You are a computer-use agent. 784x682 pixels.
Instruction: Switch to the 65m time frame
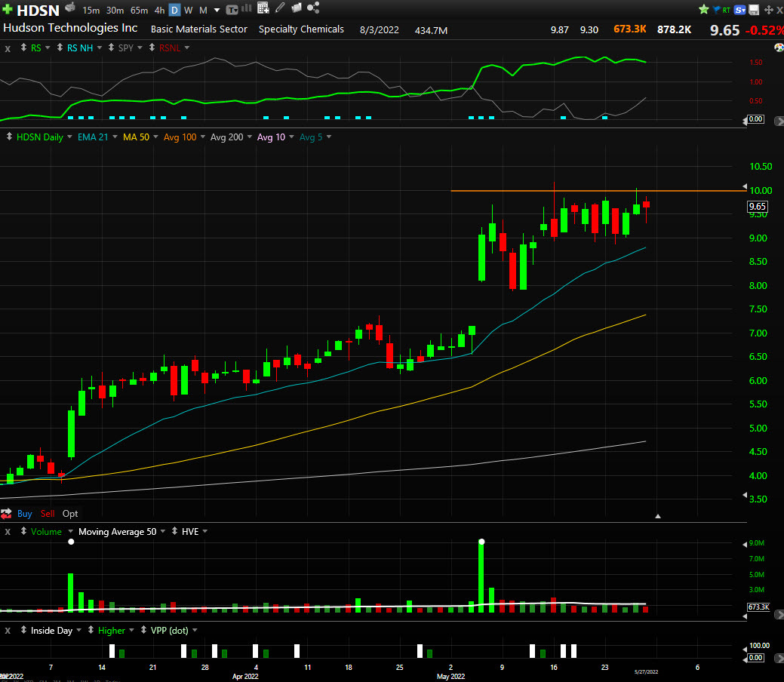coord(139,10)
